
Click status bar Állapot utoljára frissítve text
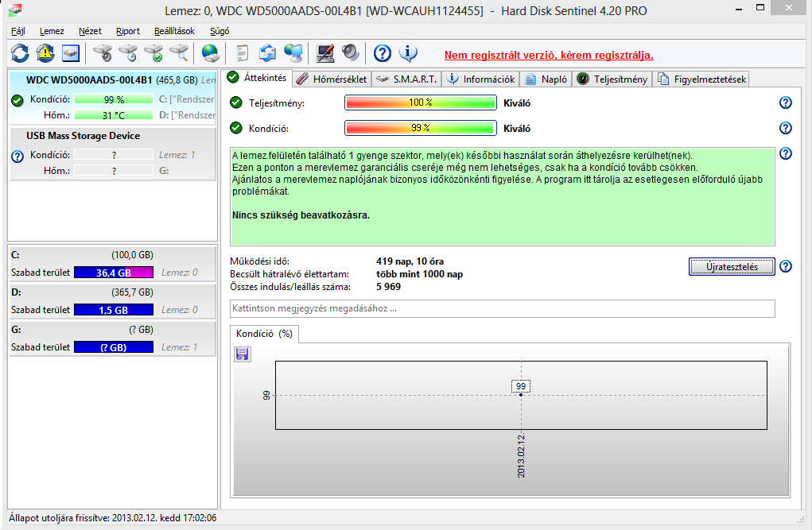coord(113,517)
